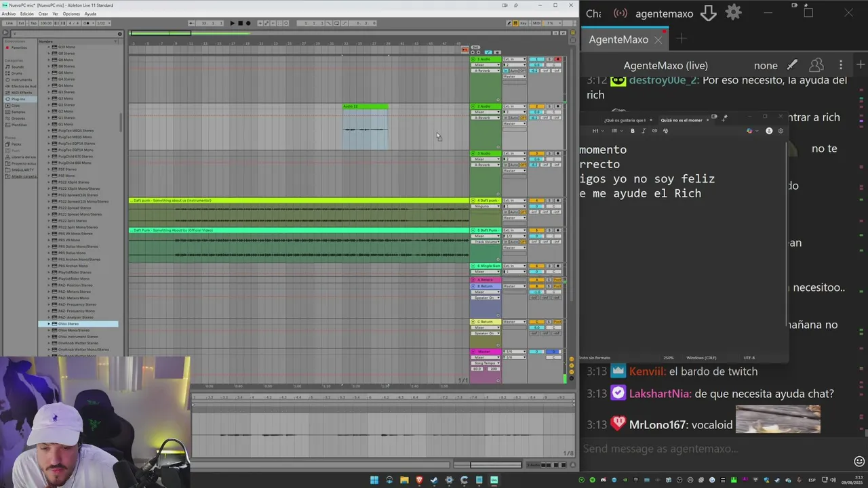Click the Punch-In switch icon
The width and height of the screenshot is (868, 488).
329,23
